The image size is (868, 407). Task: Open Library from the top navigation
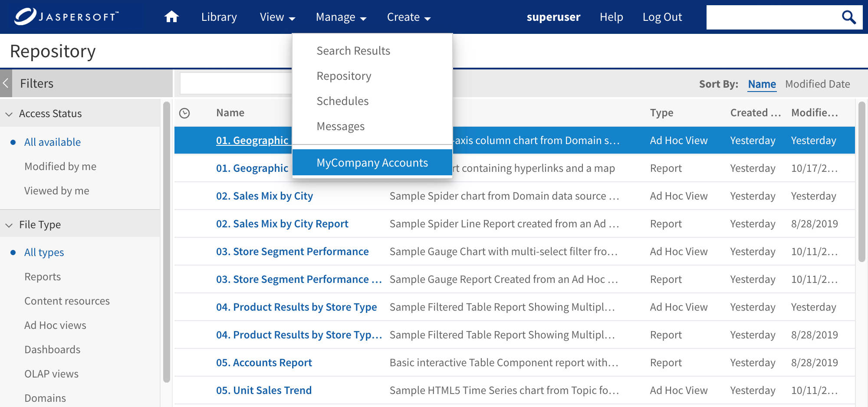[219, 17]
